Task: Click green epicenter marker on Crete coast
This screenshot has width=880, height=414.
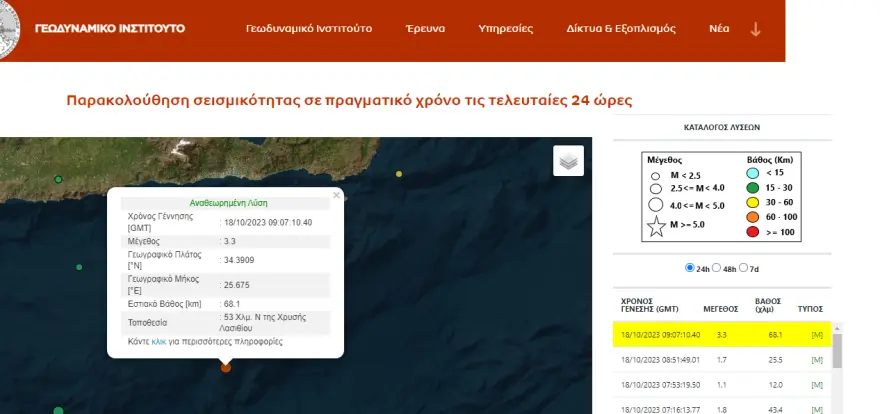Action: [x=59, y=180]
